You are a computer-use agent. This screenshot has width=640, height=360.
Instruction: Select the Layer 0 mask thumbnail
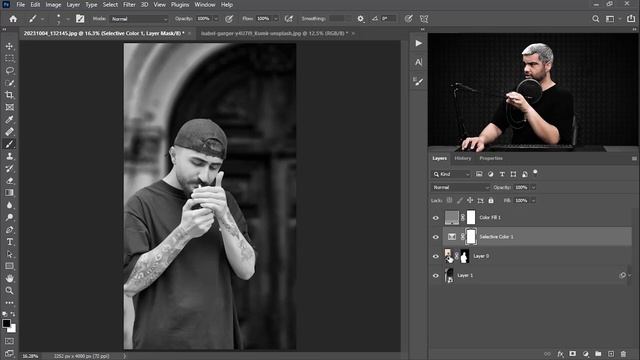pyautogui.click(x=464, y=256)
